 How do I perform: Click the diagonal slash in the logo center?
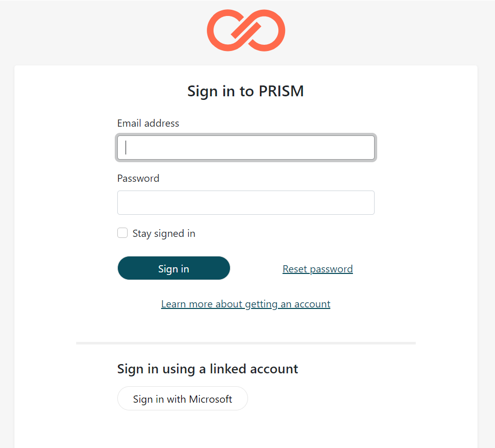[x=246, y=29]
